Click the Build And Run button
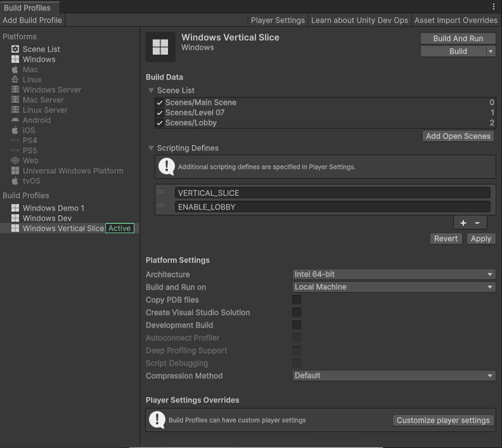The height and width of the screenshot is (448, 502). (458, 38)
